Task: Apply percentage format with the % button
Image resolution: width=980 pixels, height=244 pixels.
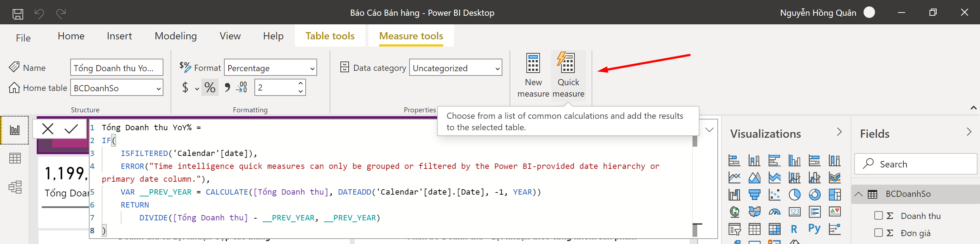Action: click(x=210, y=87)
